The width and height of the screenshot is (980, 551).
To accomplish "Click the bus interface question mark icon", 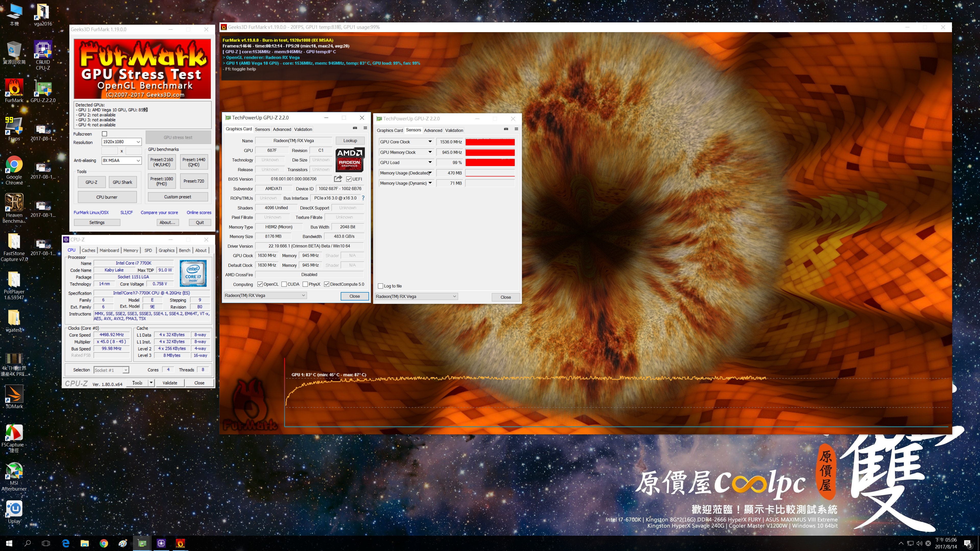I will point(363,198).
